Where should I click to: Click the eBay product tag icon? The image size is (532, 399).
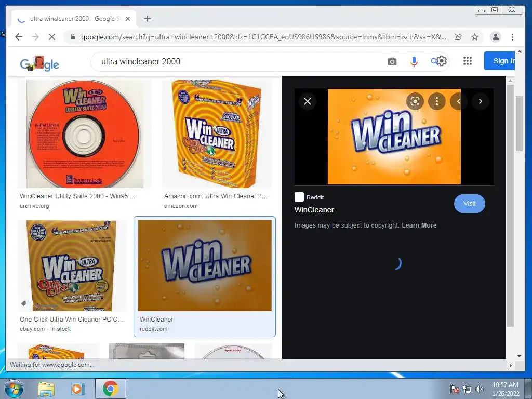pos(24,303)
